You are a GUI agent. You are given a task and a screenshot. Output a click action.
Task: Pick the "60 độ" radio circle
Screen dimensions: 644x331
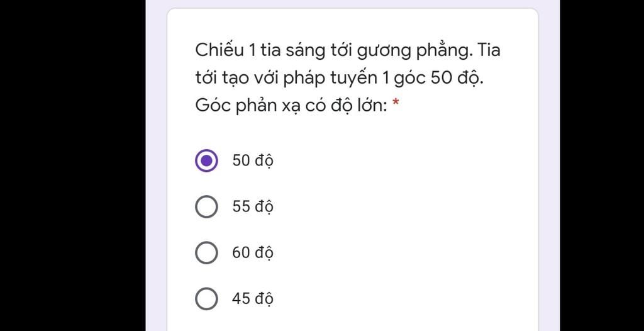pos(206,252)
